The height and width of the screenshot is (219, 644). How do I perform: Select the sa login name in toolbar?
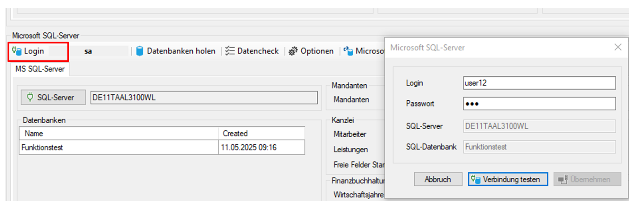[88, 51]
